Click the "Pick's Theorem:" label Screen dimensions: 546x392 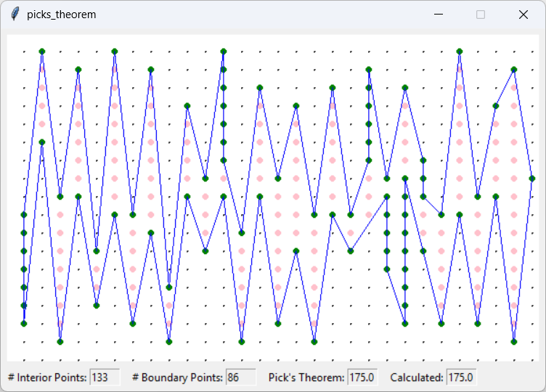[306, 377]
